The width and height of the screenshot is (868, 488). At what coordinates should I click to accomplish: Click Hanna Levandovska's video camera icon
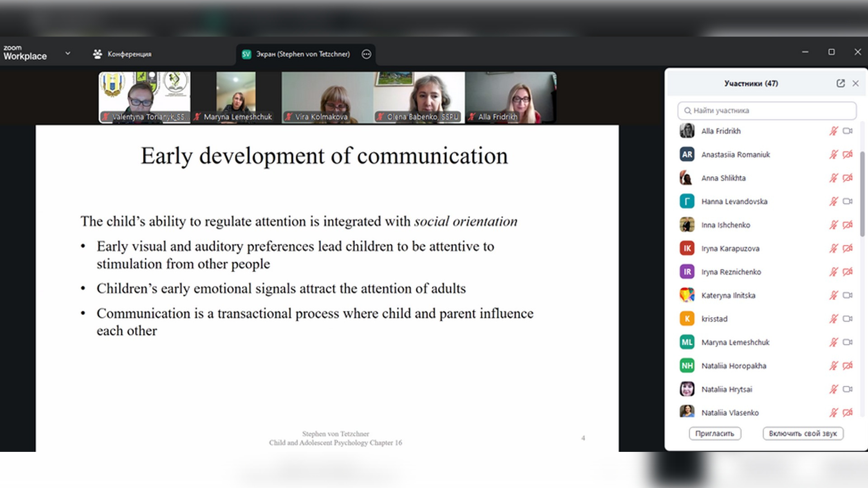point(848,202)
